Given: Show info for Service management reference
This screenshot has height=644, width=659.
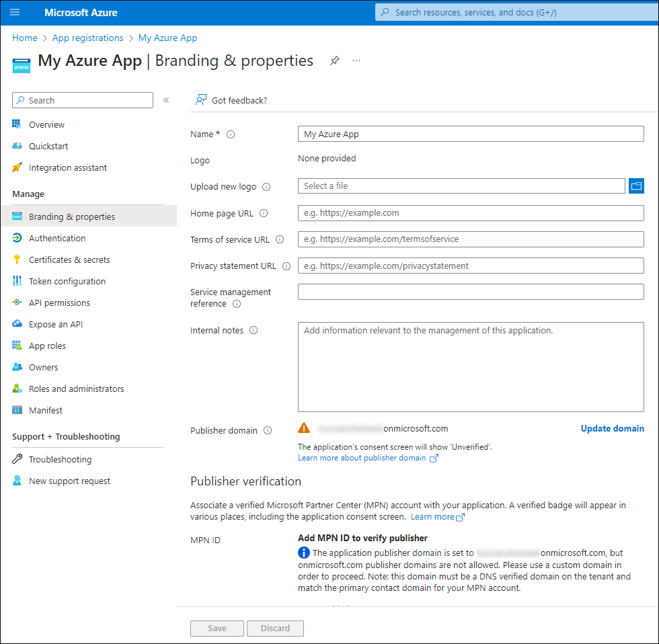Looking at the screenshot, I should pyautogui.click(x=237, y=304).
